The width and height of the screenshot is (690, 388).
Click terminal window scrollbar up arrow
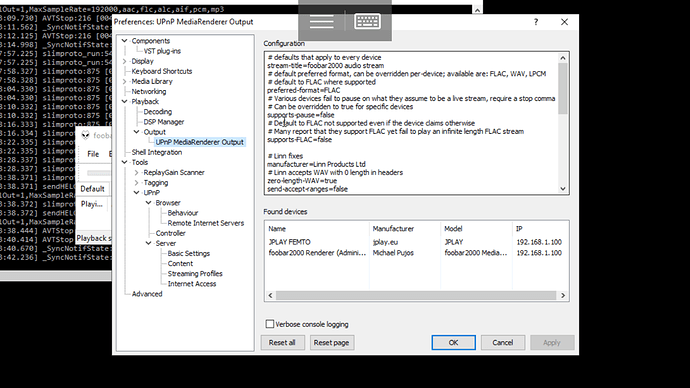pyautogui.click(x=477, y=10)
